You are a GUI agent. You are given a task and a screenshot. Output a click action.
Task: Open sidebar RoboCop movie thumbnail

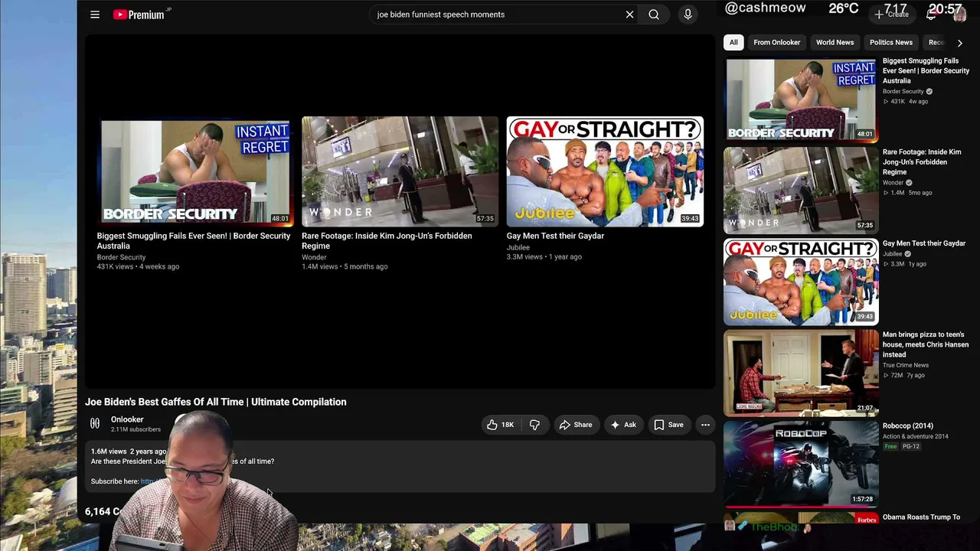point(801,464)
